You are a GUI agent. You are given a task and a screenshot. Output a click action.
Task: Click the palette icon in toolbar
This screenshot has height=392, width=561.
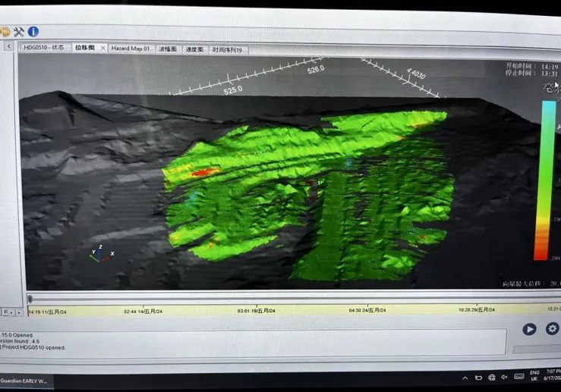(5, 32)
